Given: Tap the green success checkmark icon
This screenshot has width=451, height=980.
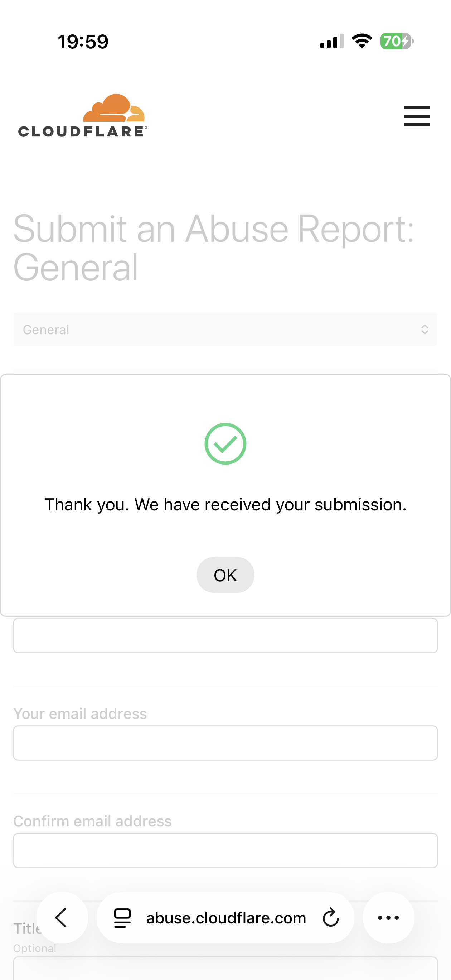Looking at the screenshot, I should click(x=225, y=443).
